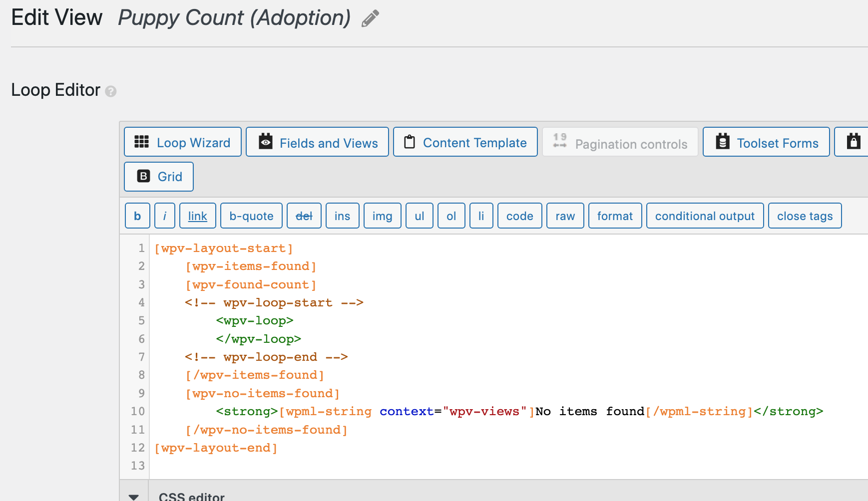The image size is (868, 501).
Task: Edit the view title using the pencil icon
Action: pos(370,18)
